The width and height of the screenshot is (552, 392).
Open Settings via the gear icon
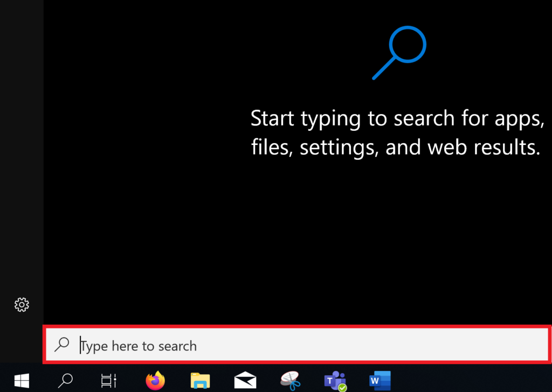tap(22, 305)
